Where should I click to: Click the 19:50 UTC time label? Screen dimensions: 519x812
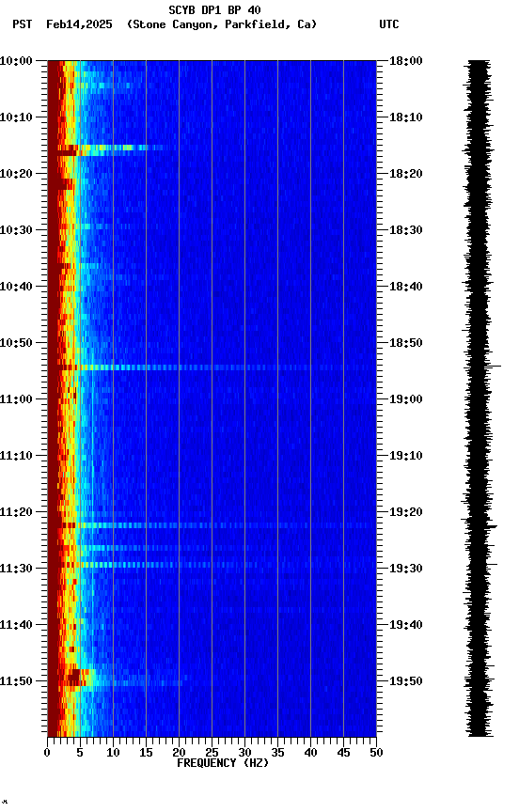[406, 681]
